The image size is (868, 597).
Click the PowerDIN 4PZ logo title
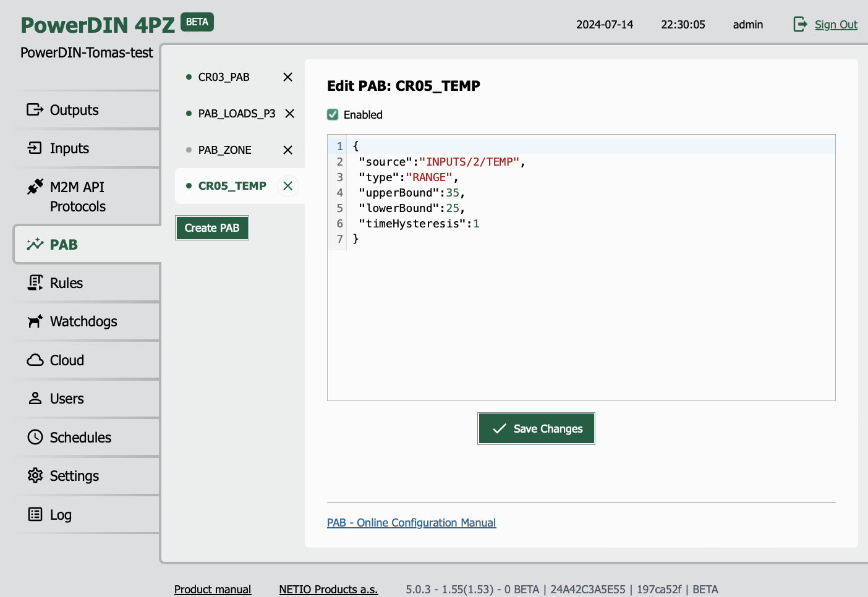(98, 25)
